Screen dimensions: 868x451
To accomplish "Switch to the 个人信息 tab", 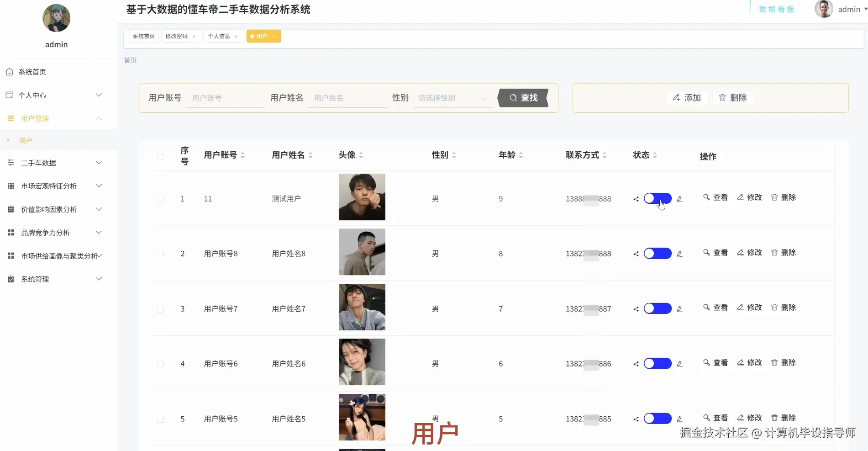I will [x=223, y=36].
